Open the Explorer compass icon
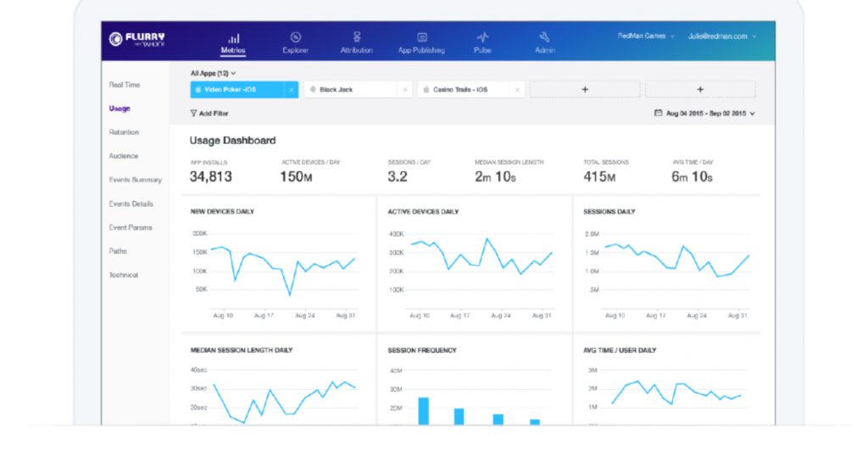The image size is (868, 456). click(x=295, y=37)
